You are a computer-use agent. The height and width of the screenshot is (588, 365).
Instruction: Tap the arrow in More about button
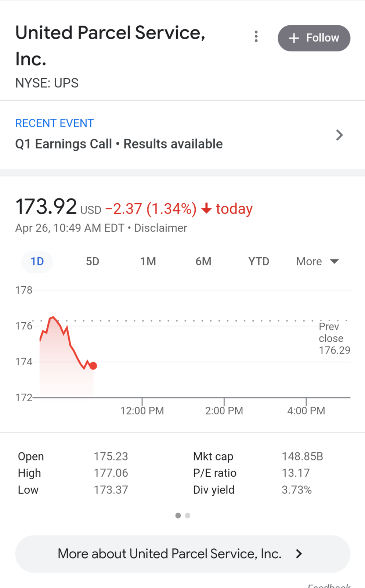pos(299,554)
